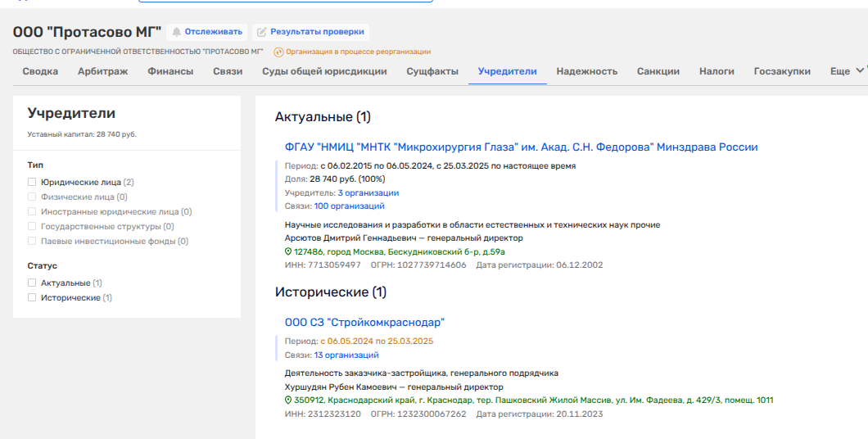
Task: Toggle Иностранные юридические лица checkbox
Action: pos(32,211)
